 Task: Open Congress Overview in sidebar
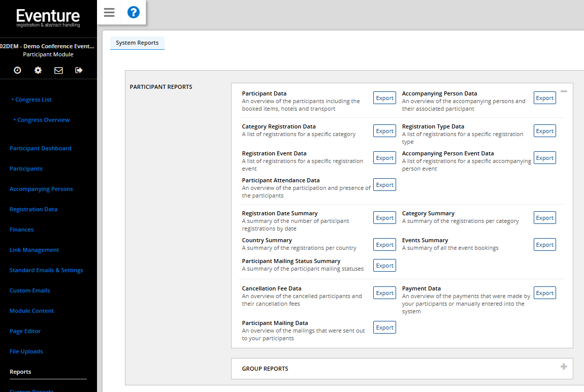click(44, 120)
